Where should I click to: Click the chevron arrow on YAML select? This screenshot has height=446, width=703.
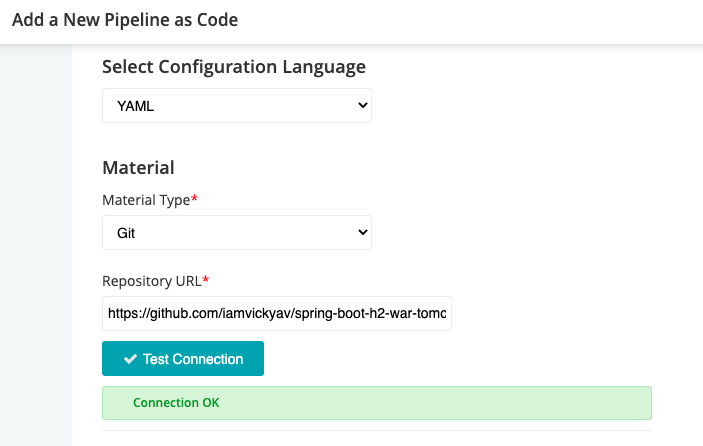(x=361, y=105)
